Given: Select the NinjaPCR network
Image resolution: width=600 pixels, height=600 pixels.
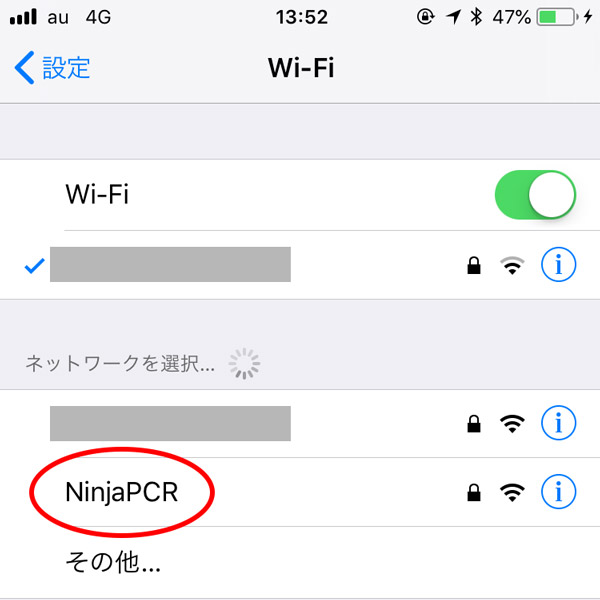Looking at the screenshot, I should pyautogui.click(x=300, y=492).
